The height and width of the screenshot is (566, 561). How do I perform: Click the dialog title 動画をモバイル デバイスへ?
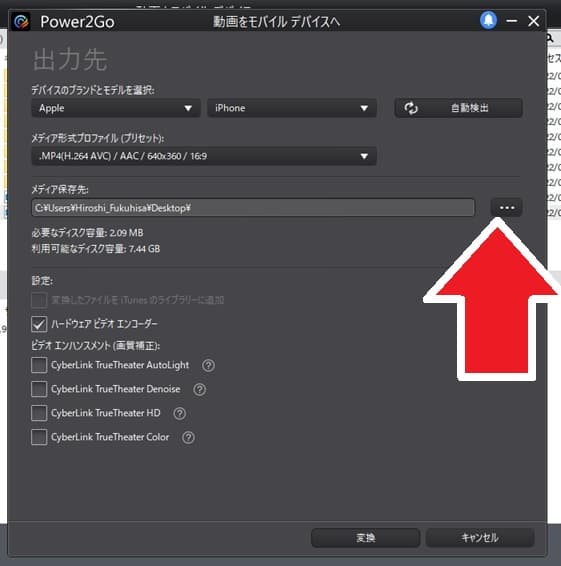(x=276, y=22)
